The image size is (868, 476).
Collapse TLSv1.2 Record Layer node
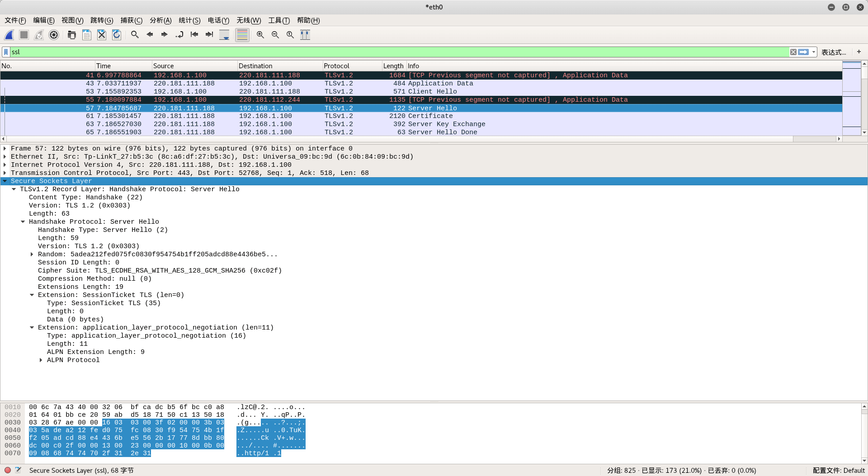point(14,189)
